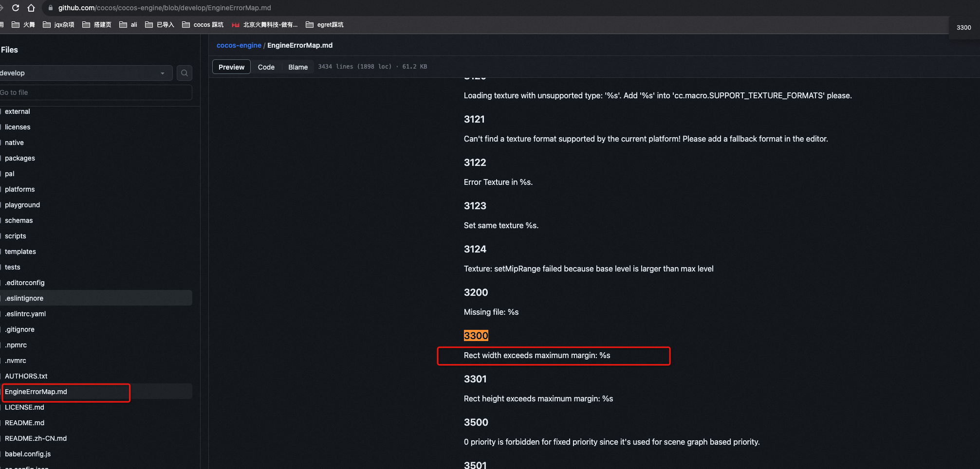Open the egret踩坑 bookmark folder
980x469 pixels.
point(324,25)
